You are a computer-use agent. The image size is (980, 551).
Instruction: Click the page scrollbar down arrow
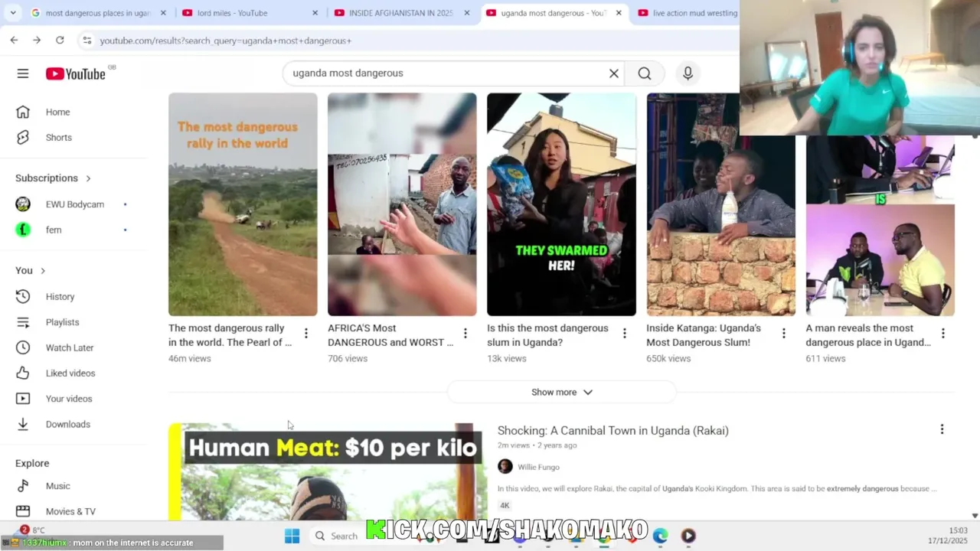(975, 516)
